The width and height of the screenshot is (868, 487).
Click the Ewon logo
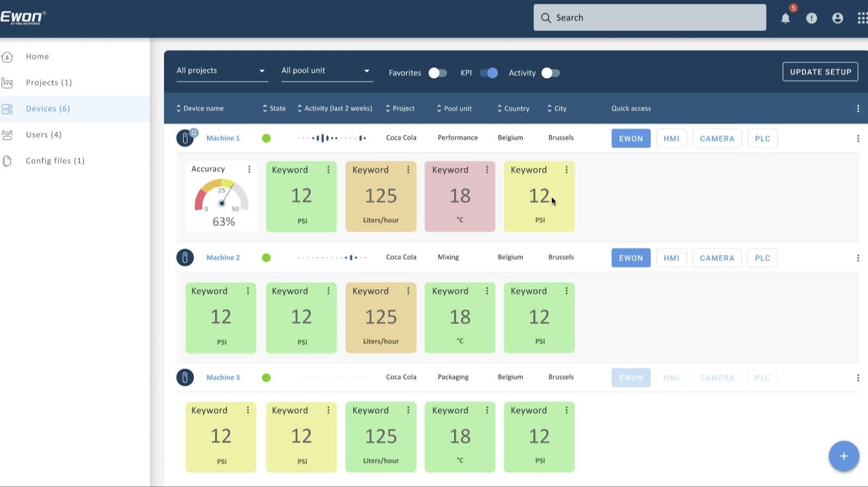click(23, 17)
